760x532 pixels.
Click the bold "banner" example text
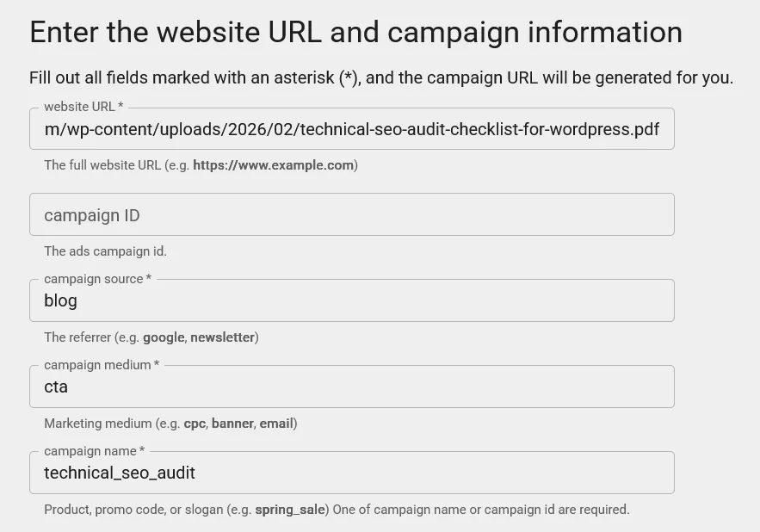pos(232,424)
